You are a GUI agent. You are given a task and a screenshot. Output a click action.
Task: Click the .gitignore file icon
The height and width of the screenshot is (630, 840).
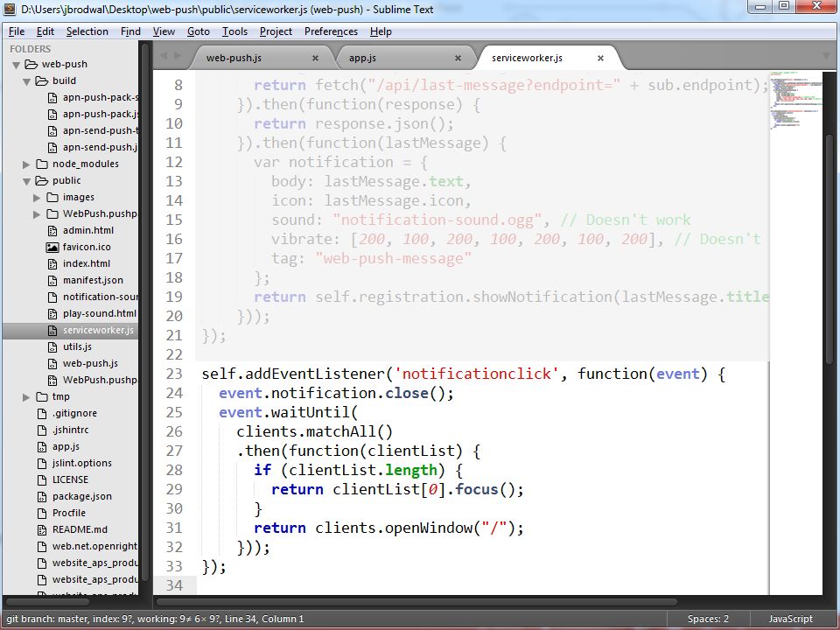pyautogui.click(x=42, y=414)
